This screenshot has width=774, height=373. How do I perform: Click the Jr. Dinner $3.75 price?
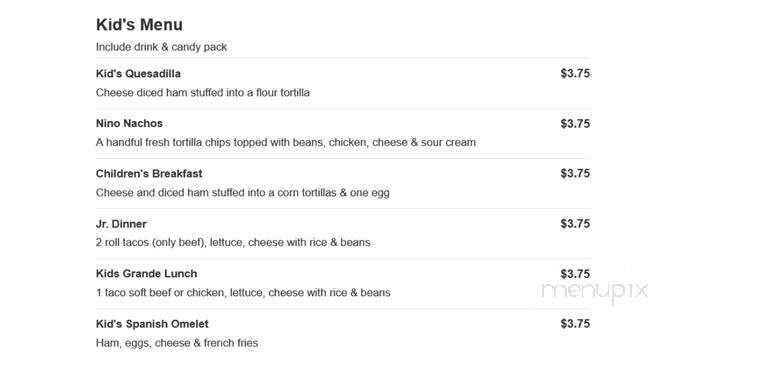pyautogui.click(x=575, y=224)
